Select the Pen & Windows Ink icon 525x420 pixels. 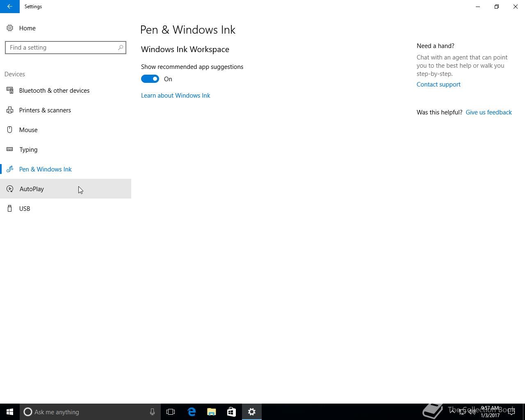10,169
